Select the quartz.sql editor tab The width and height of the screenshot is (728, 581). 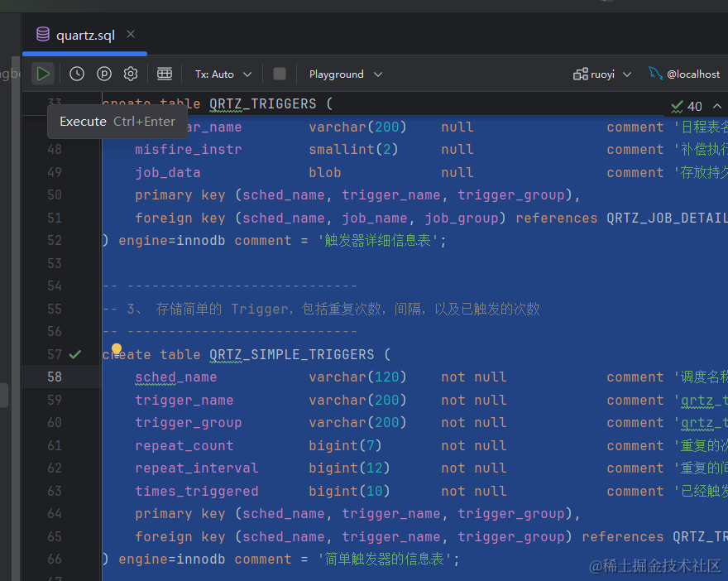(84, 35)
